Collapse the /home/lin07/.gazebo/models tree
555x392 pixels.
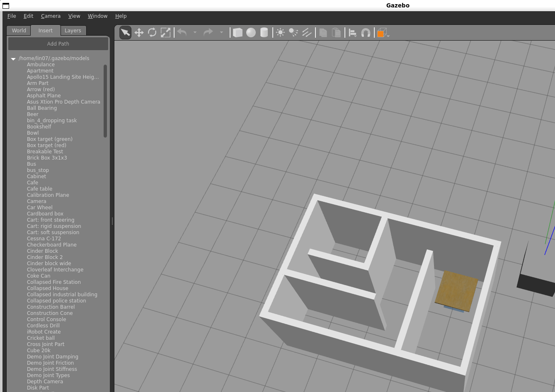click(13, 59)
